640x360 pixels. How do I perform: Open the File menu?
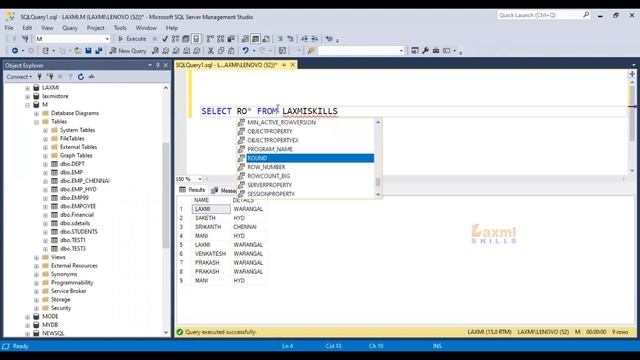9,28
